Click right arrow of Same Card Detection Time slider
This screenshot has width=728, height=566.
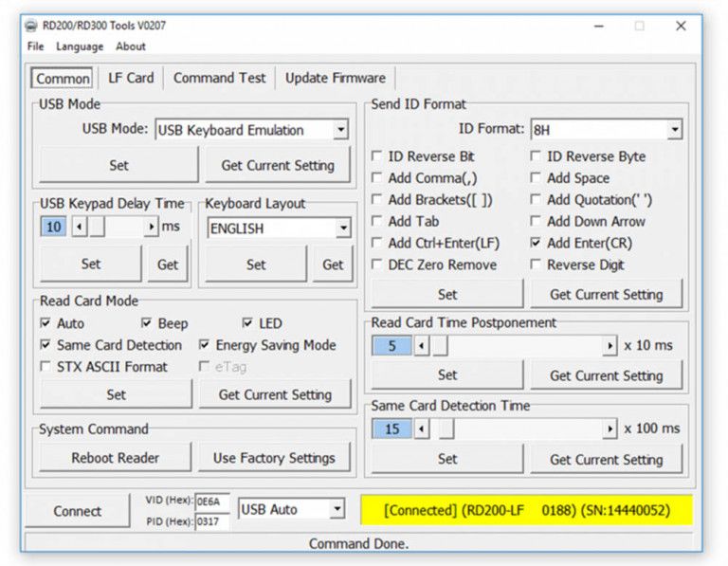(610, 429)
